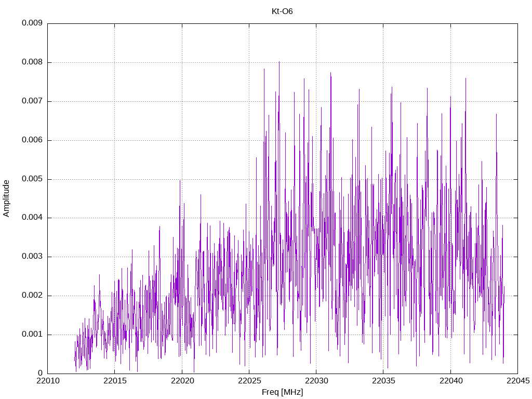Image resolution: width=532 pixels, height=399 pixels.
Task: Click y-axis tick value 0.007
Action: (x=32, y=101)
